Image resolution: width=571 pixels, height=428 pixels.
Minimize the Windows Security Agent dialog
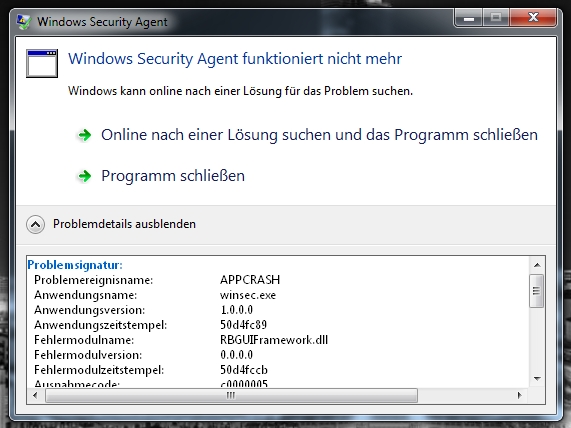coord(469,18)
